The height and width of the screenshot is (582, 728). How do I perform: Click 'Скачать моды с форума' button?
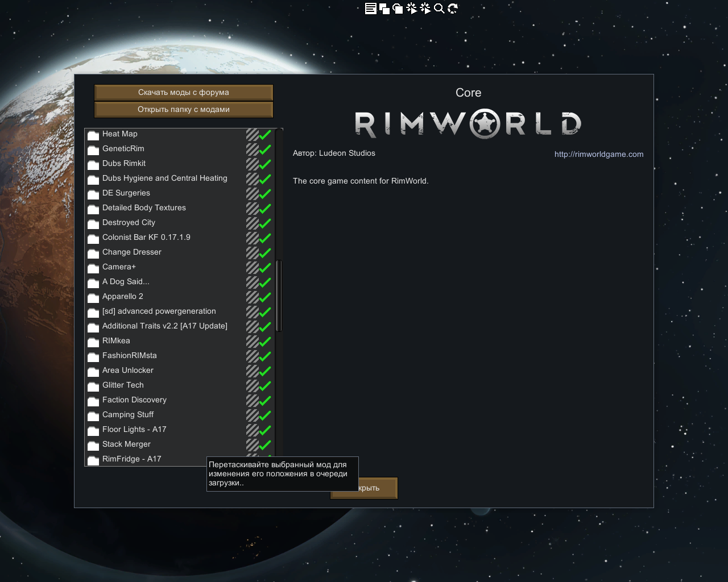(184, 92)
